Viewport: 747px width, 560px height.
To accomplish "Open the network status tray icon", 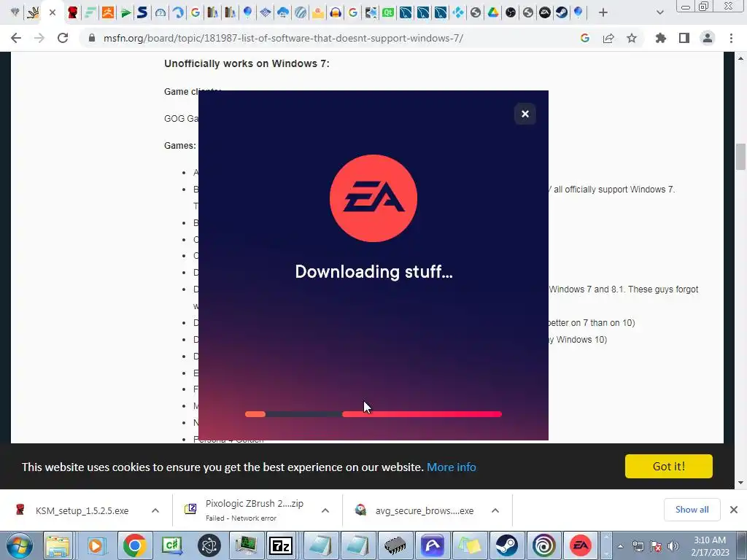I will click(638, 546).
